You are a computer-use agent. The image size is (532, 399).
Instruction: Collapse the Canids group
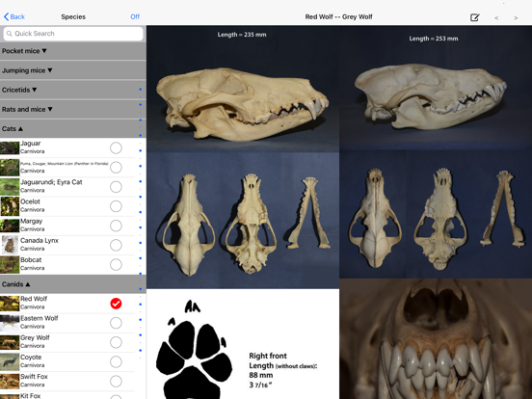[73, 284]
